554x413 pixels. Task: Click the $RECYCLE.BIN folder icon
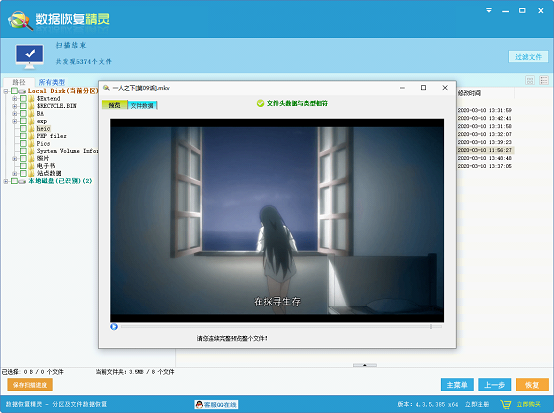(31, 106)
